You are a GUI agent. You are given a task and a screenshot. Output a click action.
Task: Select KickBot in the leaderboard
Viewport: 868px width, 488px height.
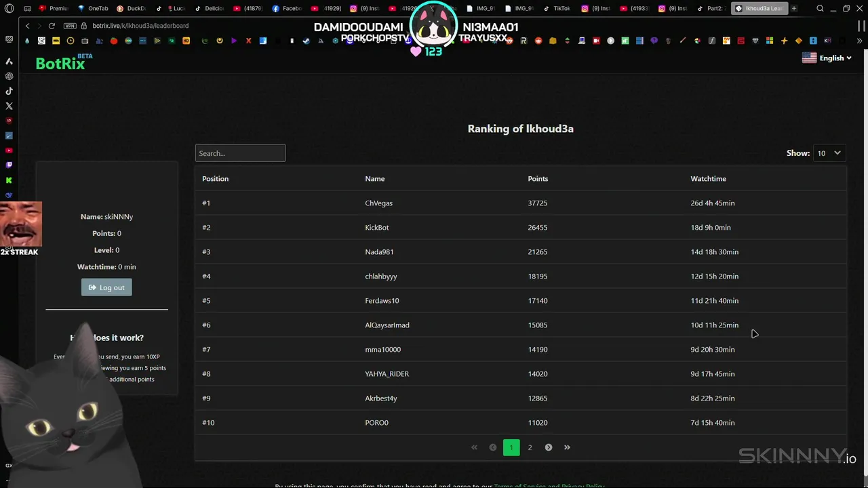pyautogui.click(x=377, y=228)
